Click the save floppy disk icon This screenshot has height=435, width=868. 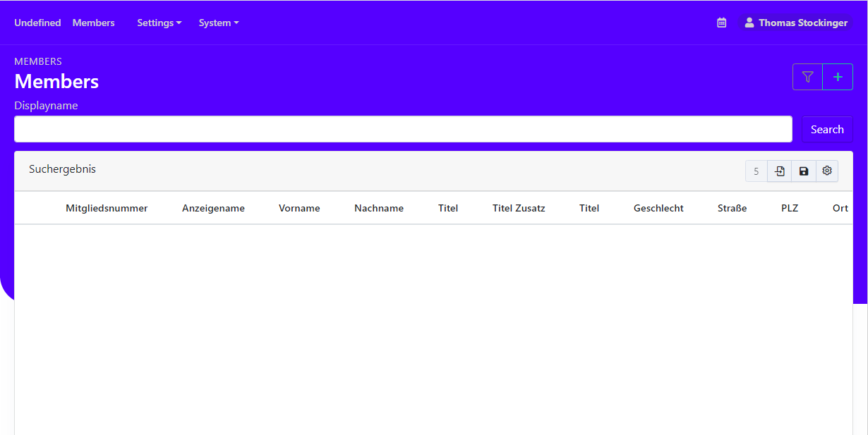804,171
